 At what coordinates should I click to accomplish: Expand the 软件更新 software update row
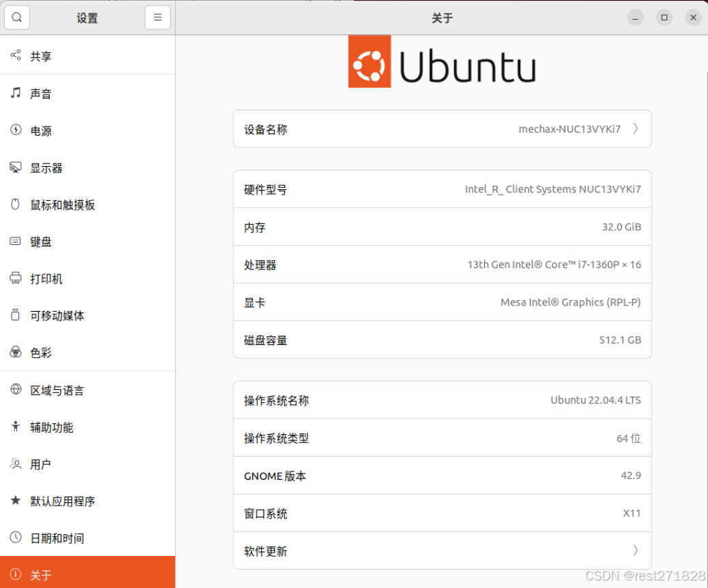(x=442, y=551)
